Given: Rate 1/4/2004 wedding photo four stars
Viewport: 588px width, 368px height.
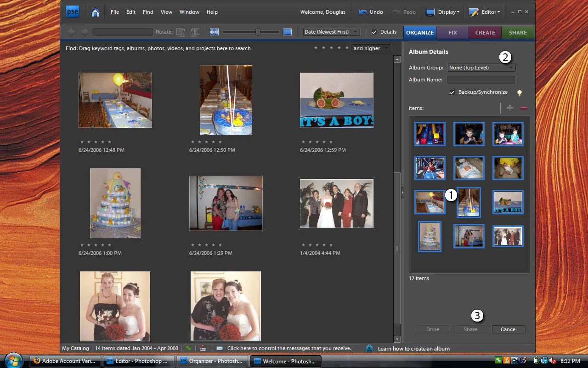Looking at the screenshot, I should pos(324,245).
